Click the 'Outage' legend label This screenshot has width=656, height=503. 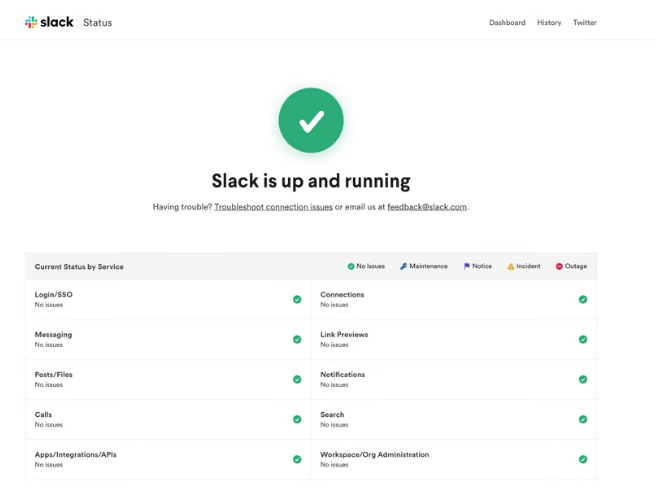(576, 266)
